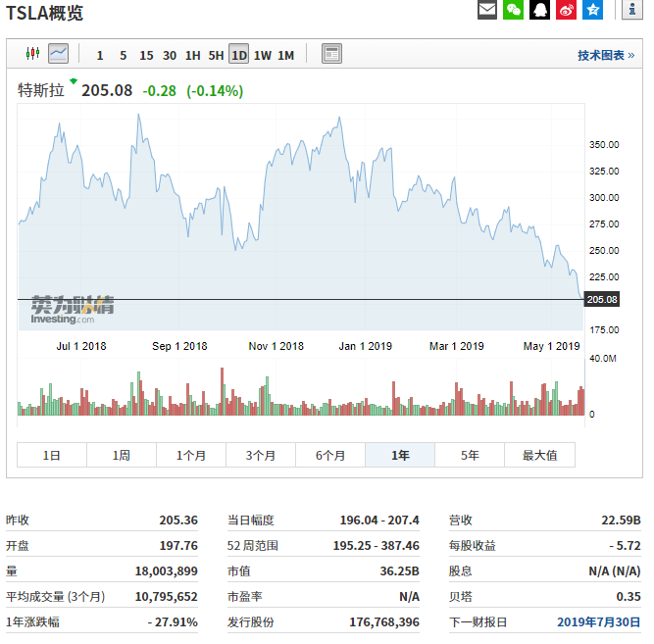Click the 昨收 value 205.36

point(178,520)
